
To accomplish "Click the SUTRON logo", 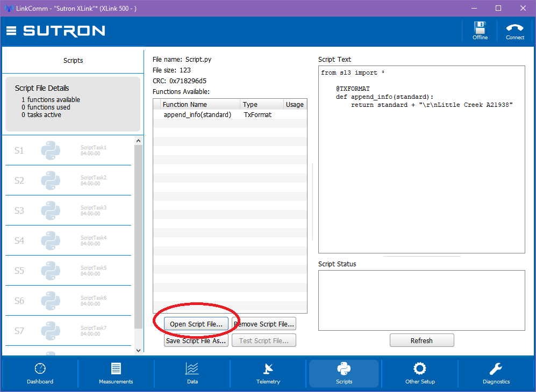I will coord(65,31).
